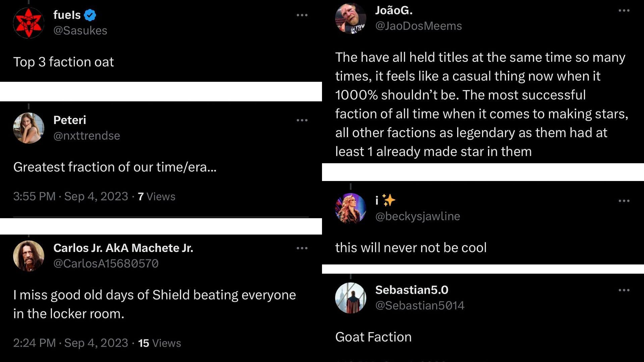Open JoãoG.'s profile avatar
The height and width of the screenshot is (362, 644).
click(351, 18)
